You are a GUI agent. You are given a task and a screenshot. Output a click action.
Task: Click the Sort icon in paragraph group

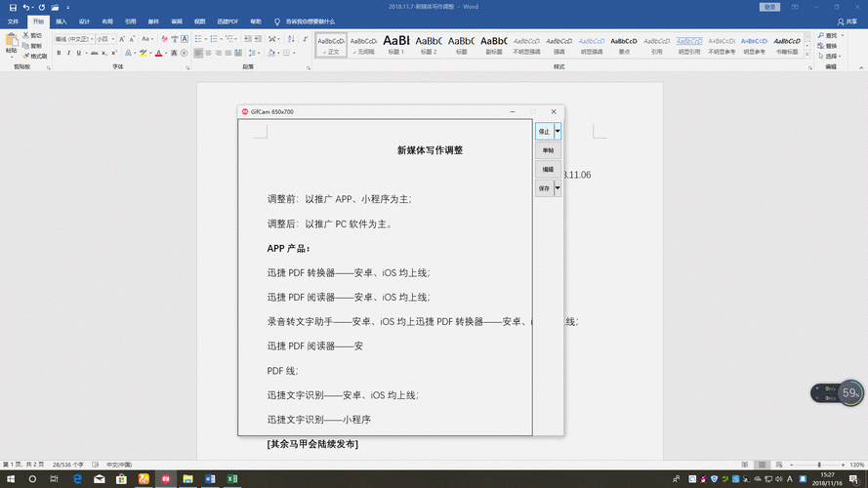[291, 39]
